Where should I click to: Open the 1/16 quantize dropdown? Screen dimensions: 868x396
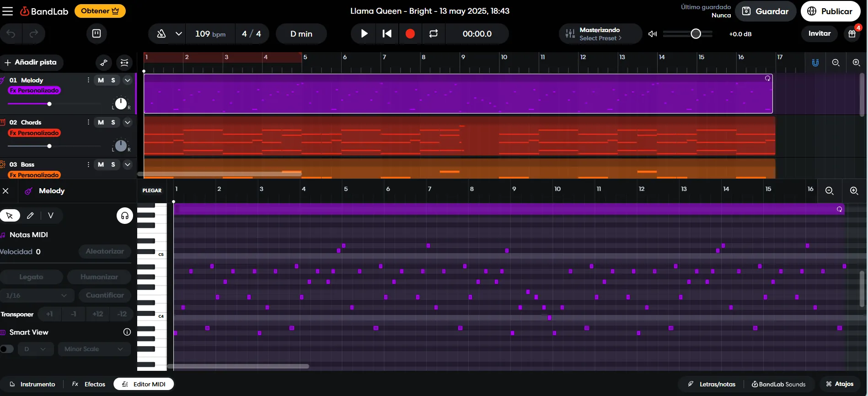pyautogui.click(x=37, y=295)
